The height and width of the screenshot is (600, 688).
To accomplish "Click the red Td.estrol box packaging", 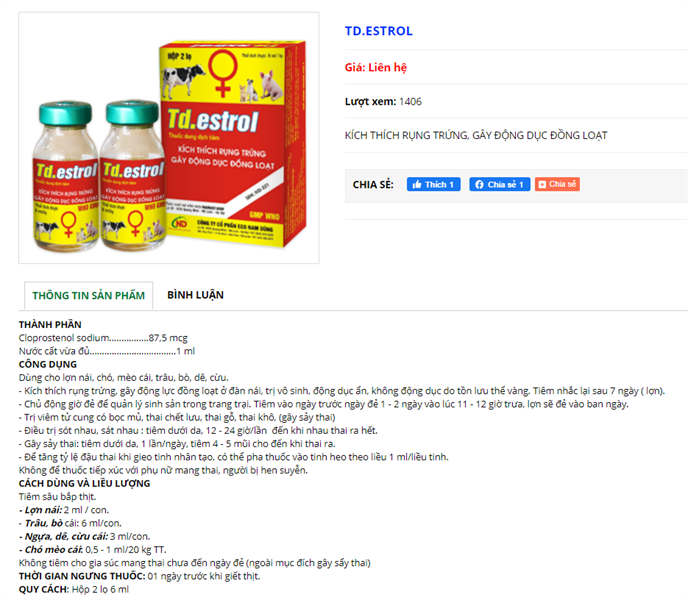I will pyautogui.click(x=233, y=144).
